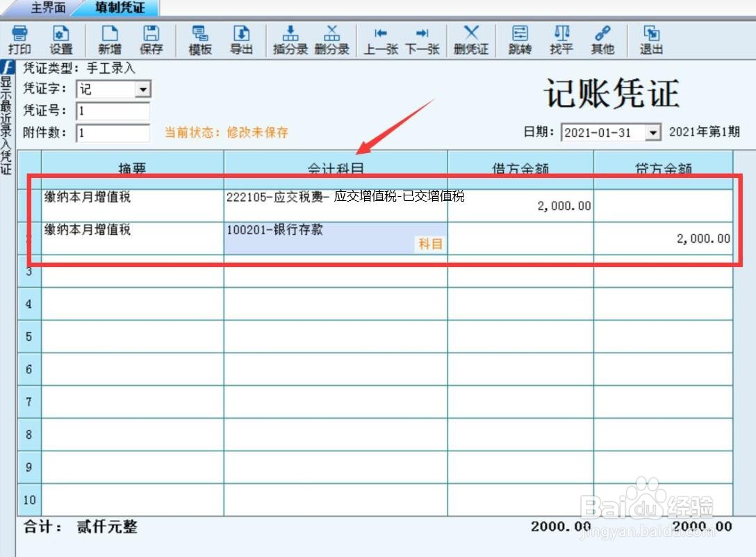Open the date dropdown for 2021-01-31
Screen dimensions: 756x557
[x=652, y=131]
